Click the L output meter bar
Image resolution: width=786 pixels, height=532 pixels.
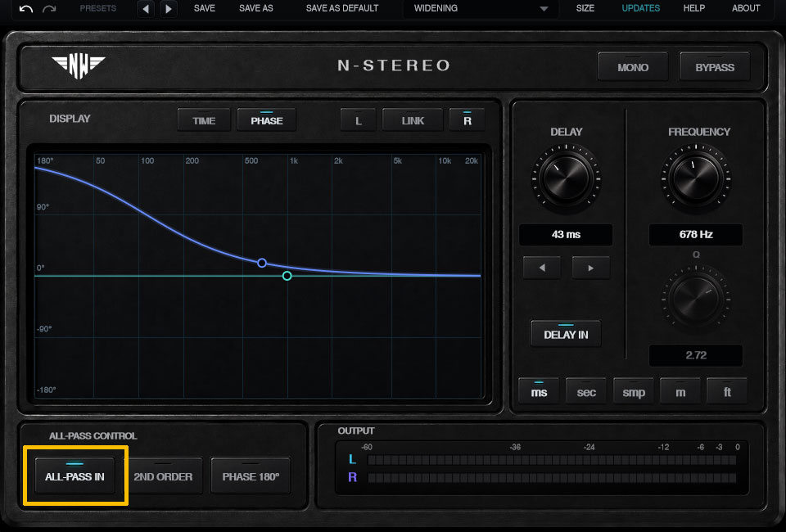tap(552, 460)
